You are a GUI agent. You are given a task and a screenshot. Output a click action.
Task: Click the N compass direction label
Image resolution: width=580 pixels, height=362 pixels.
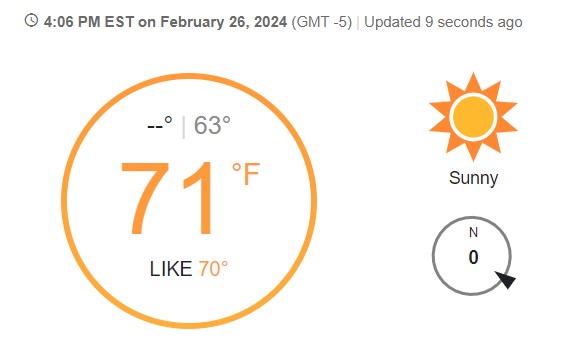(x=473, y=233)
